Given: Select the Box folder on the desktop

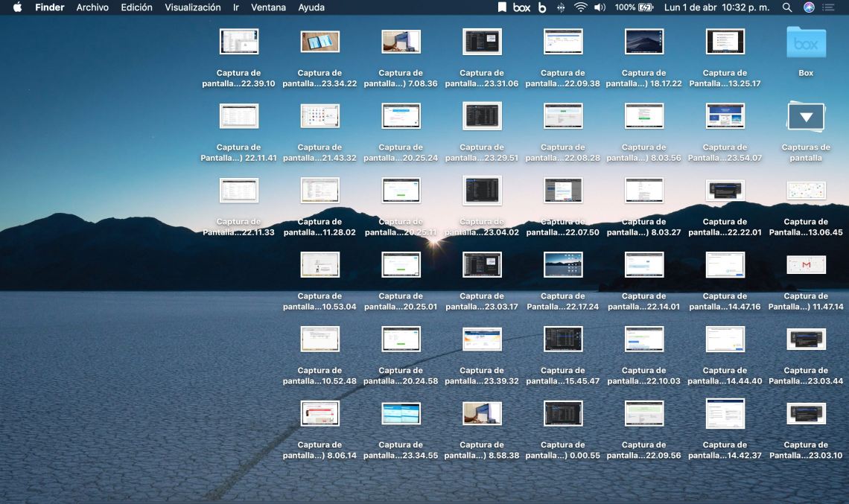Looking at the screenshot, I should pyautogui.click(x=806, y=42).
